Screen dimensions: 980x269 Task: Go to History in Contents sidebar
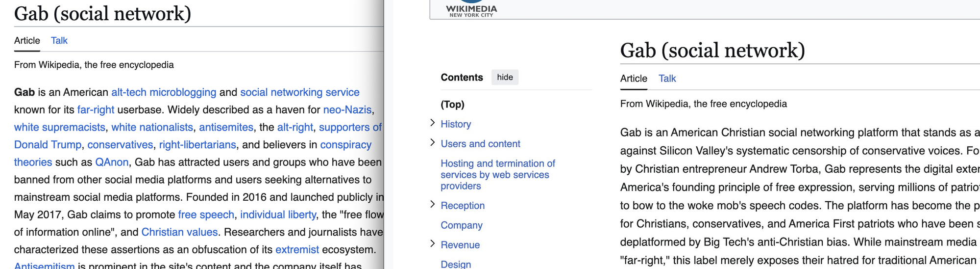tap(456, 124)
